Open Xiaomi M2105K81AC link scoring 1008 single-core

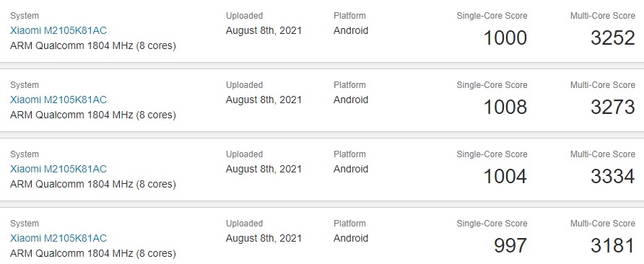pyautogui.click(x=58, y=100)
